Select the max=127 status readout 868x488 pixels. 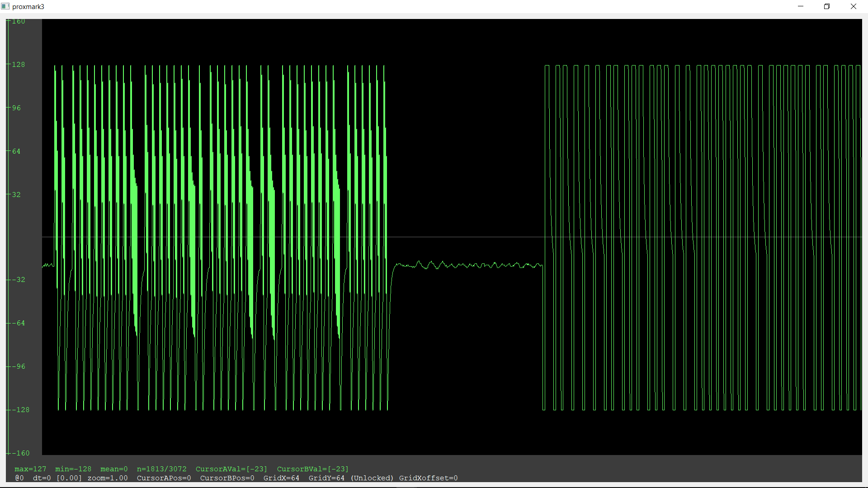coord(30,469)
